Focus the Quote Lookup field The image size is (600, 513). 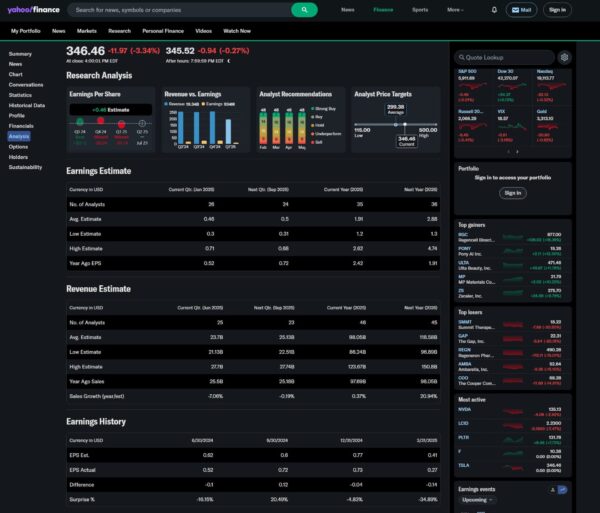(504, 57)
